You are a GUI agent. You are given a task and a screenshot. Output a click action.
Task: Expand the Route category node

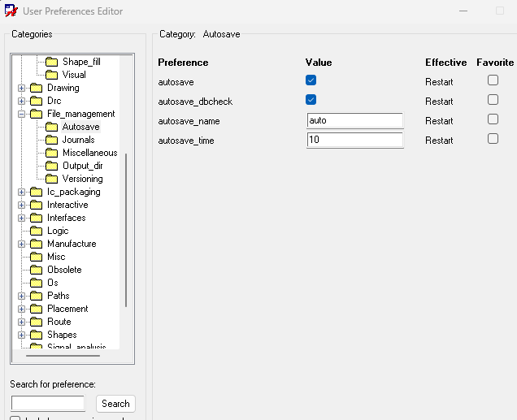(x=21, y=322)
